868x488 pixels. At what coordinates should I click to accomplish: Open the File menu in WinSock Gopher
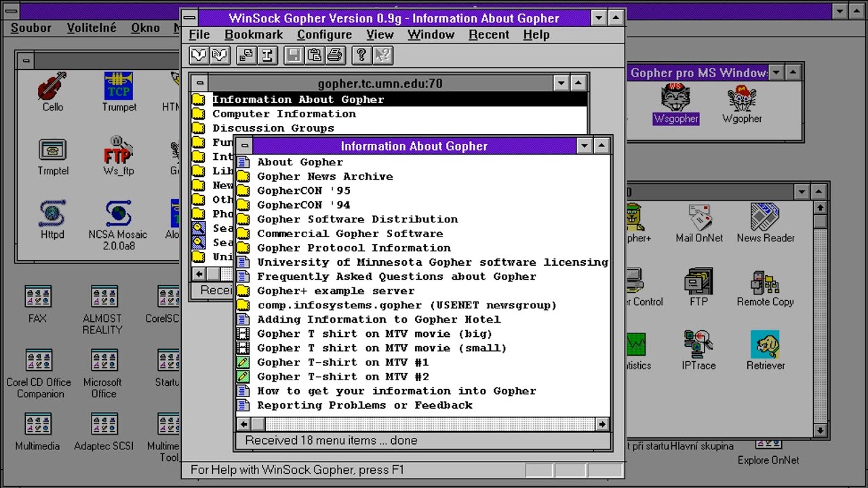point(199,35)
